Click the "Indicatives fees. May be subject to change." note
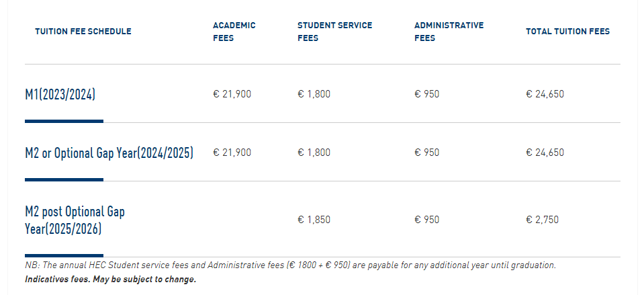 111,280
